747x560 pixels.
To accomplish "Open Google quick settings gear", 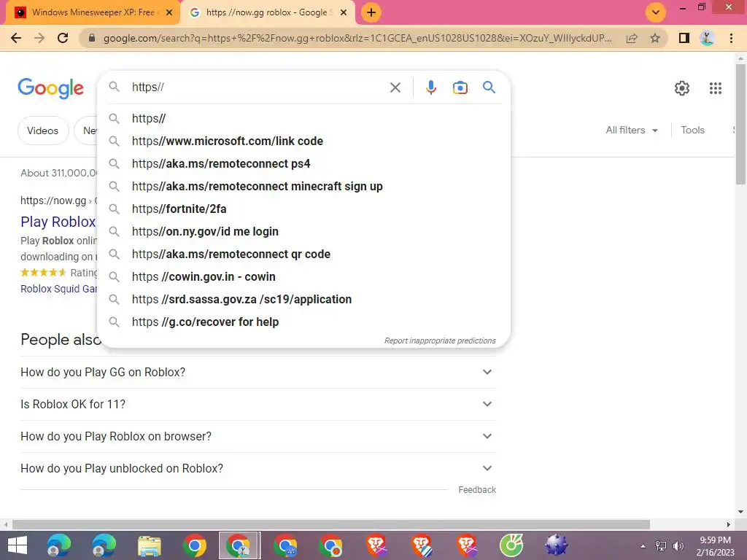I will click(x=682, y=88).
